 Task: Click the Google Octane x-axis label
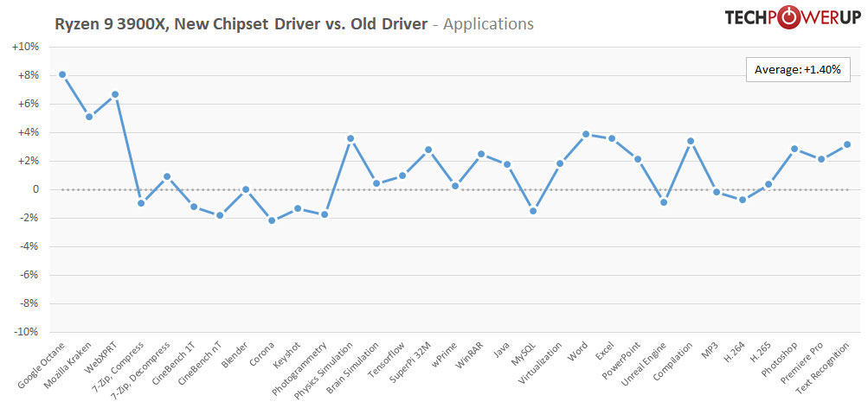tap(42, 365)
